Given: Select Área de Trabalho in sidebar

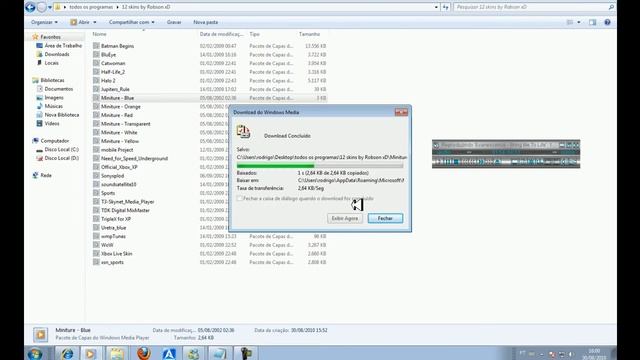Looking at the screenshot, I should coord(63,45).
